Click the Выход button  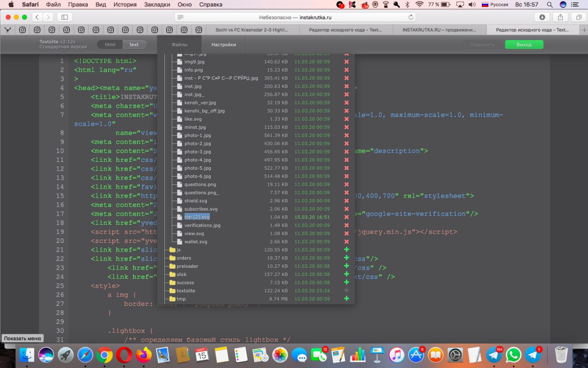click(x=524, y=45)
